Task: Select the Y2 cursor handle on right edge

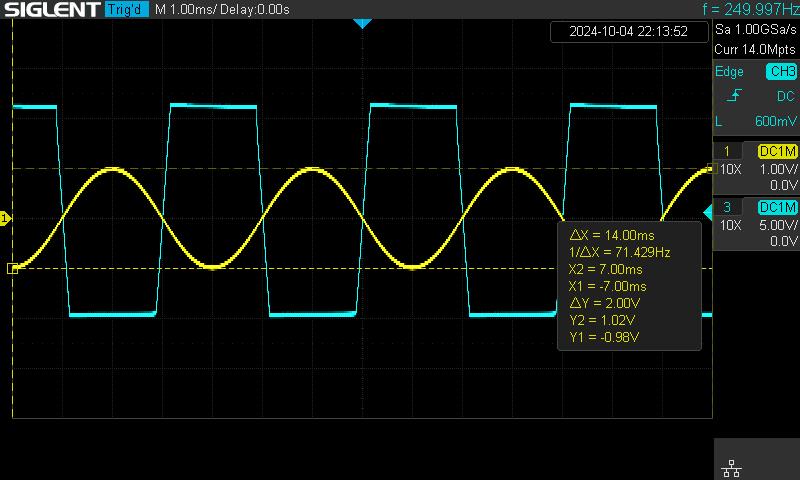Action: tap(711, 168)
